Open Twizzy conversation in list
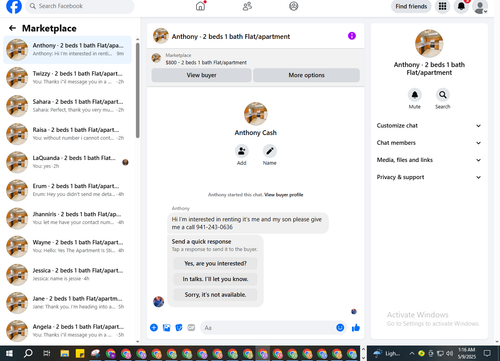This screenshot has height=361, width=500. (67, 78)
